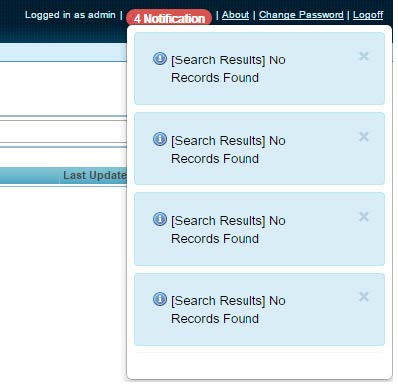Viewport: 398px width, 385px height.
Task: Click the 'Logged in as admin' text
Action: pos(70,15)
